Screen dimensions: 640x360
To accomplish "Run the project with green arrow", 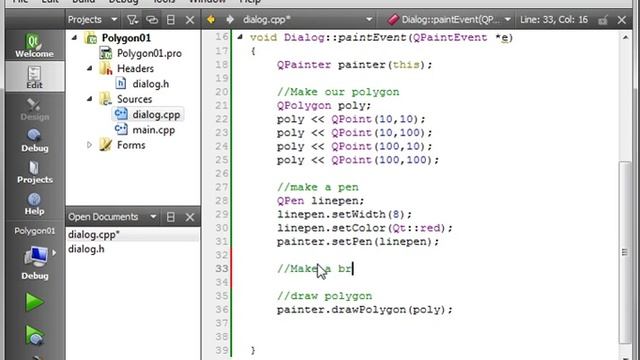I will click(34, 302).
